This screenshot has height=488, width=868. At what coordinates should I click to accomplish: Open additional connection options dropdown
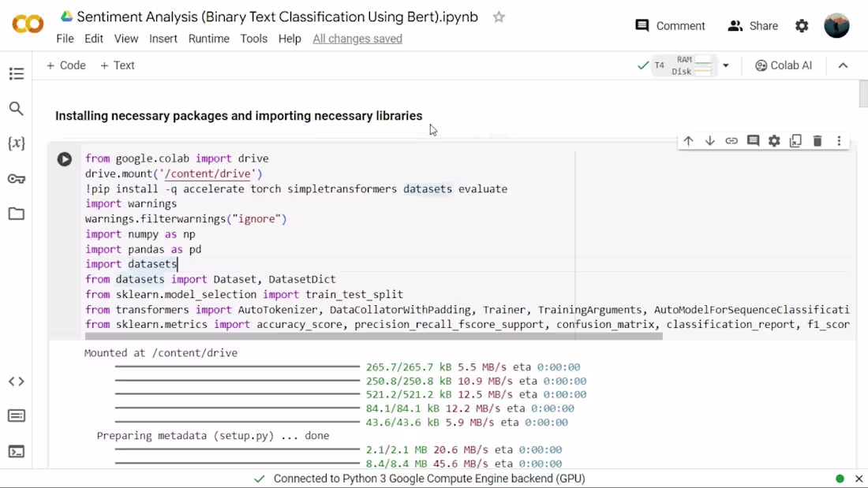point(725,65)
